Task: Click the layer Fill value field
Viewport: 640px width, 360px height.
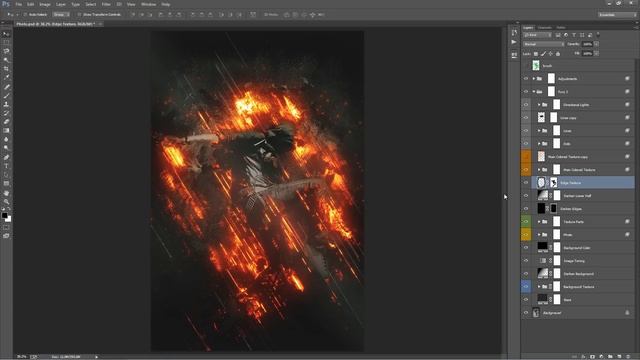Action: (x=587, y=53)
